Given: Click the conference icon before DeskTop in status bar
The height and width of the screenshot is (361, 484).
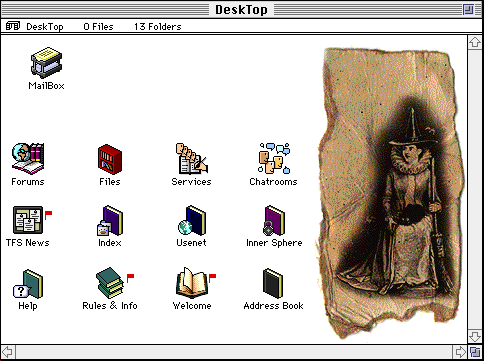Looking at the screenshot, I should 13,26.
